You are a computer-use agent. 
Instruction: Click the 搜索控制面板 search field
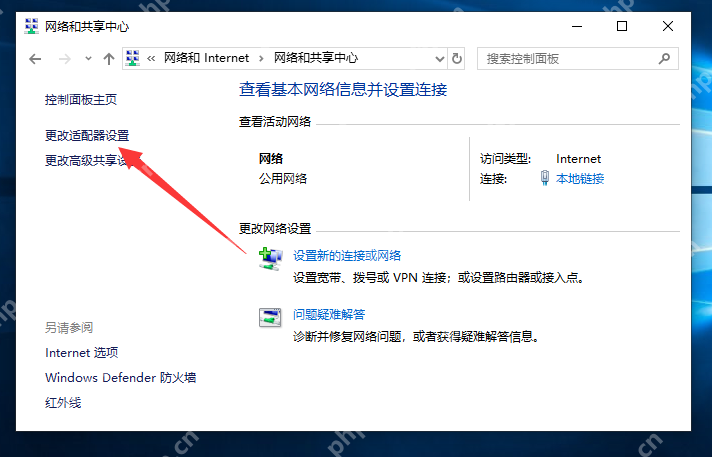(578, 59)
